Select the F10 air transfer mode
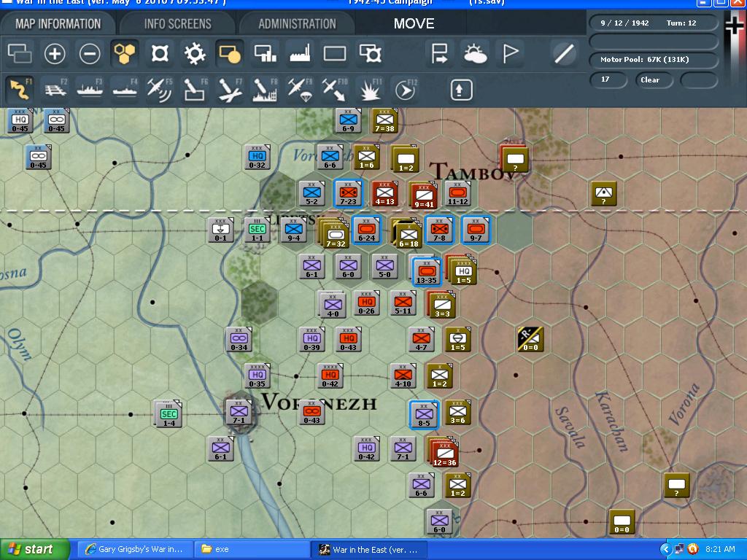 (335, 90)
